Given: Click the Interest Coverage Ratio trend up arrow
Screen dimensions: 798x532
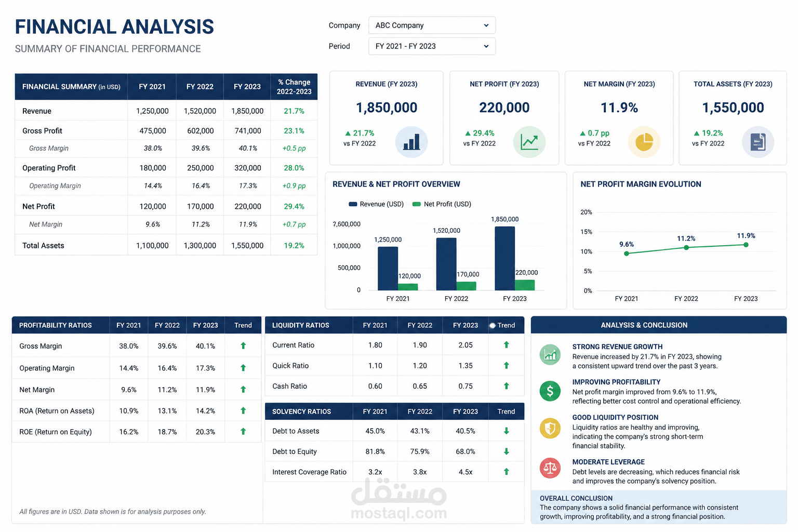Looking at the screenshot, I should point(507,472).
